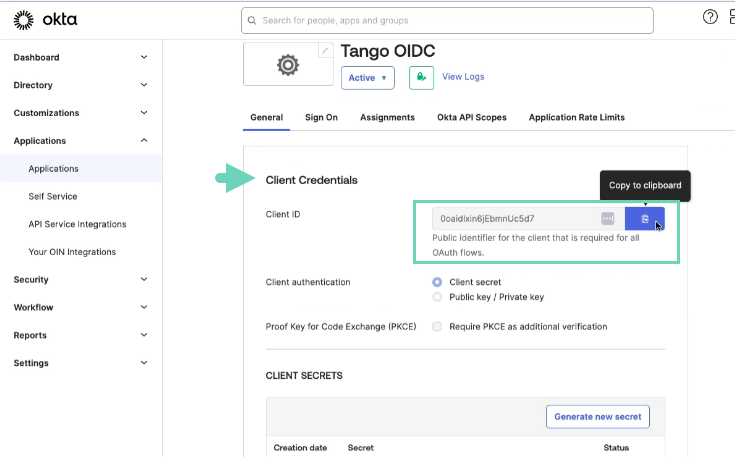Viewport: 735px width, 457px height.
Task: Copy Client ID to clipboard
Action: (645, 218)
